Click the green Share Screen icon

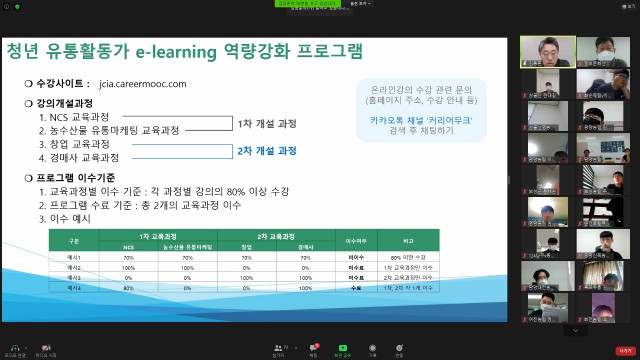343,348
